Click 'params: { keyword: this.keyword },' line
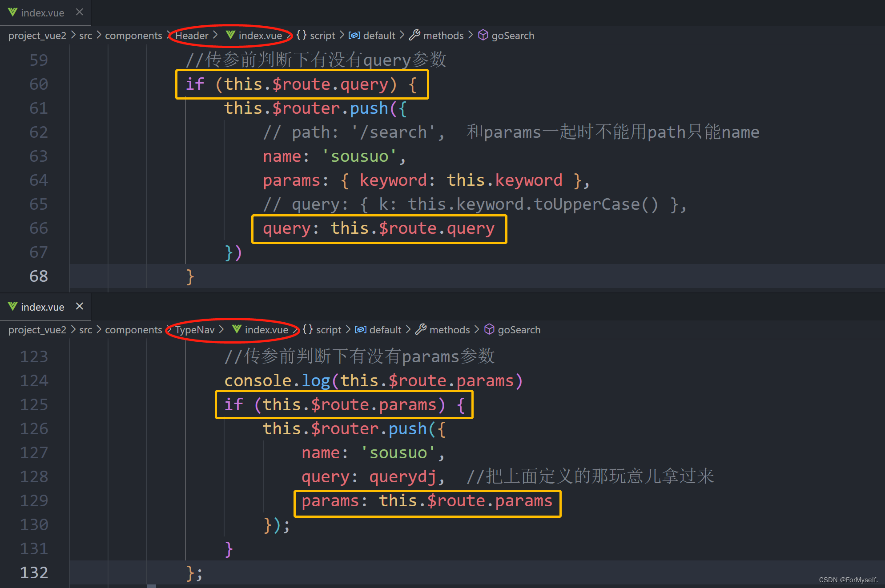885x588 pixels. coord(426,180)
